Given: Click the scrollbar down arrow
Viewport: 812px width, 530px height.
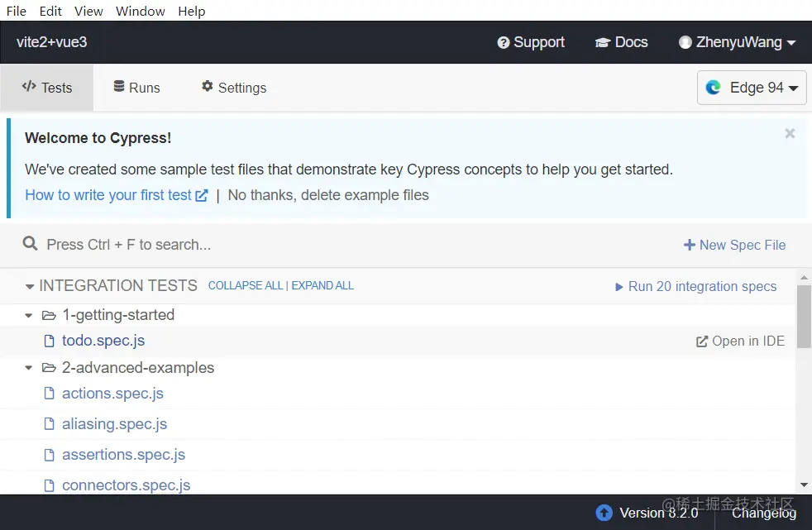Looking at the screenshot, I should click(x=804, y=485).
